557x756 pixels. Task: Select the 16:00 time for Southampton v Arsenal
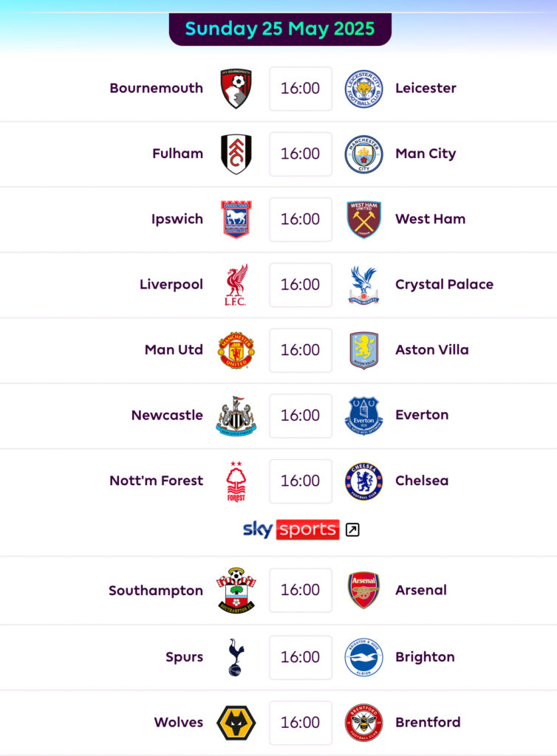pyautogui.click(x=301, y=590)
